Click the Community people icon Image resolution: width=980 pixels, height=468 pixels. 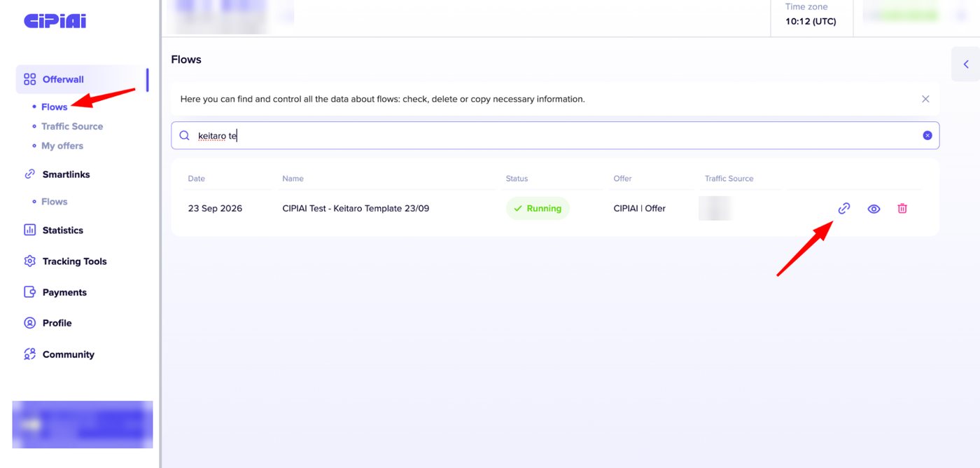[x=29, y=355]
